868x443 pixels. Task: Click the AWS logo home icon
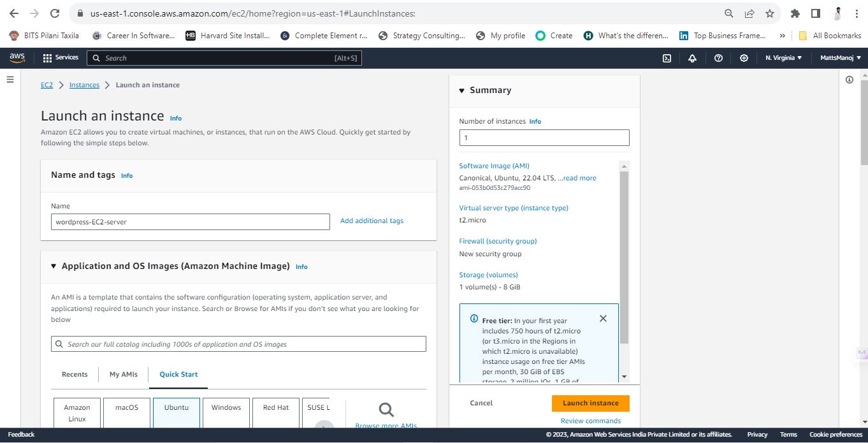tap(17, 58)
